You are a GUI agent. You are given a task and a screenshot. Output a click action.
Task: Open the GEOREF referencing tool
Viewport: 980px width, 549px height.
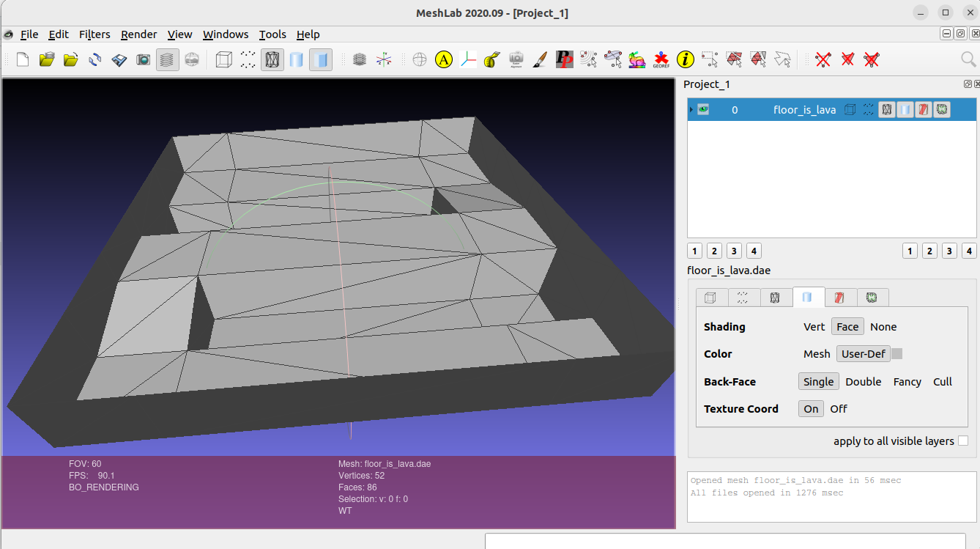coord(661,59)
